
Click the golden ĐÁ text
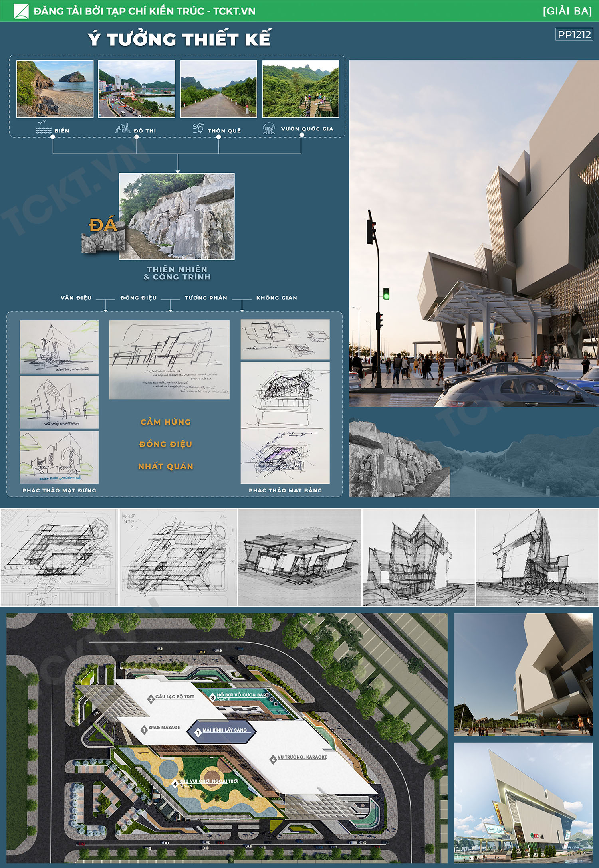[103, 225]
